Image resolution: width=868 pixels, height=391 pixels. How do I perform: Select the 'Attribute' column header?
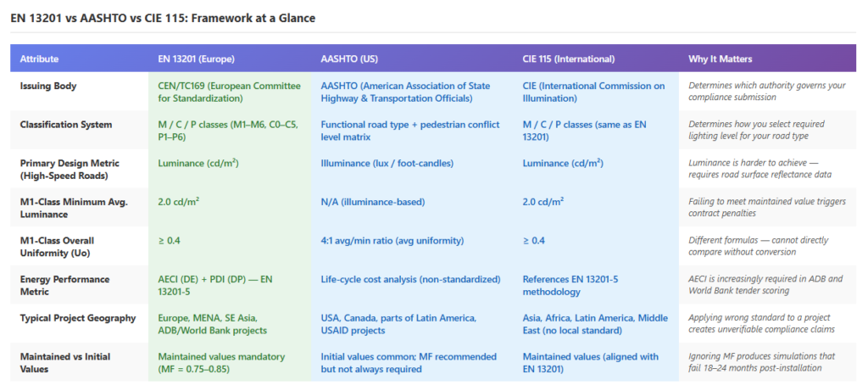(x=39, y=59)
